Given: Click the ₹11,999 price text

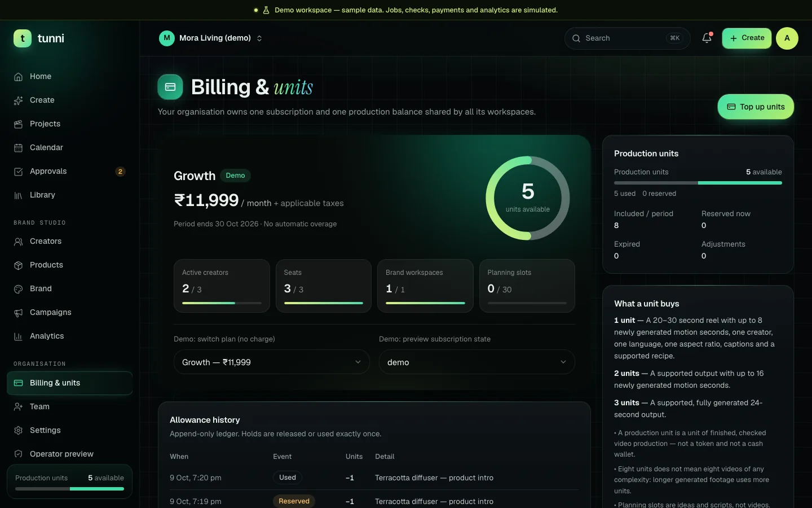Looking at the screenshot, I should tap(206, 200).
